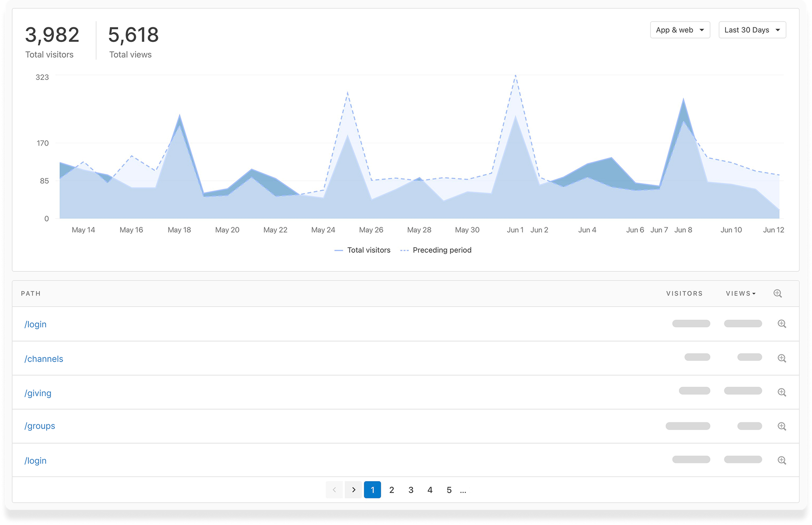
Task: Open the /channels path link
Action: 44,359
